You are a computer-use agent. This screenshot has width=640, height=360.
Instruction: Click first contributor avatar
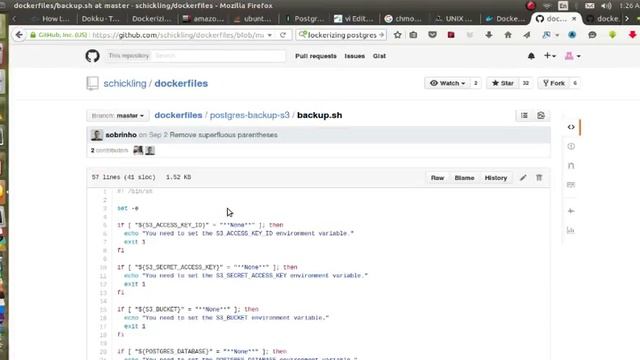pos(138,150)
